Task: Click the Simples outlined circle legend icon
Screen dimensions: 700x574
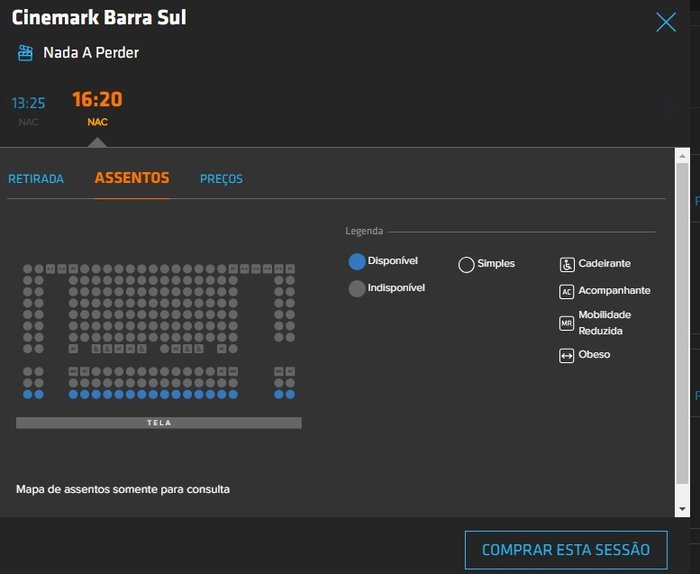Action: click(466, 264)
